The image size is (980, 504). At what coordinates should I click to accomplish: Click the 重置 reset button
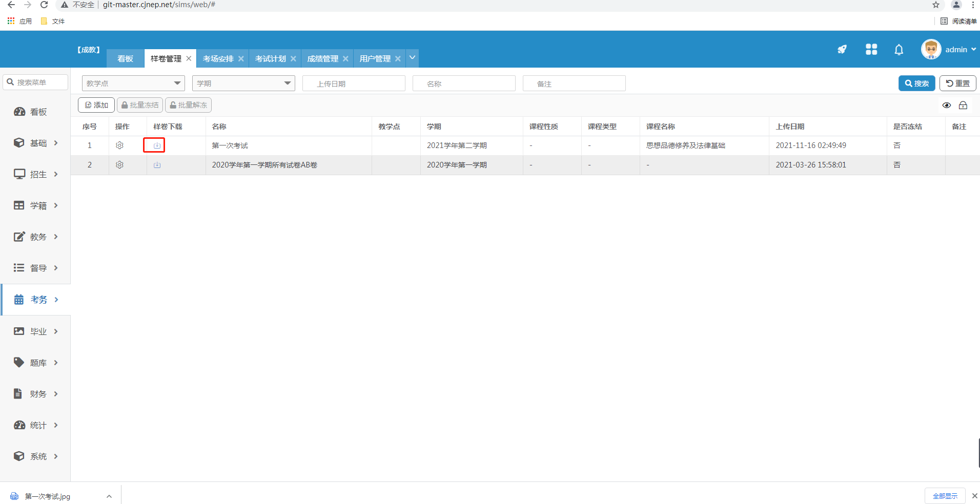point(957,83)
